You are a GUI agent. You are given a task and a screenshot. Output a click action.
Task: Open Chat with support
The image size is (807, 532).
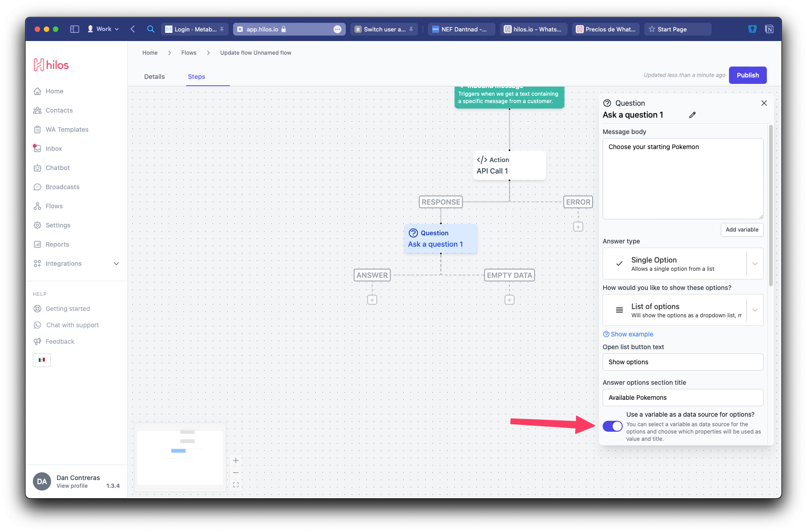72,325
